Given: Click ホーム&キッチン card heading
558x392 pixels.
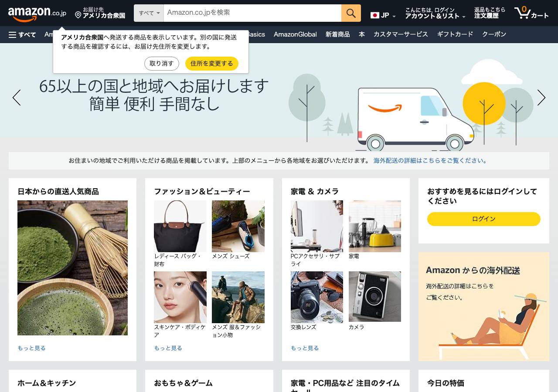Looking at the screenshot, I should 47,383.
